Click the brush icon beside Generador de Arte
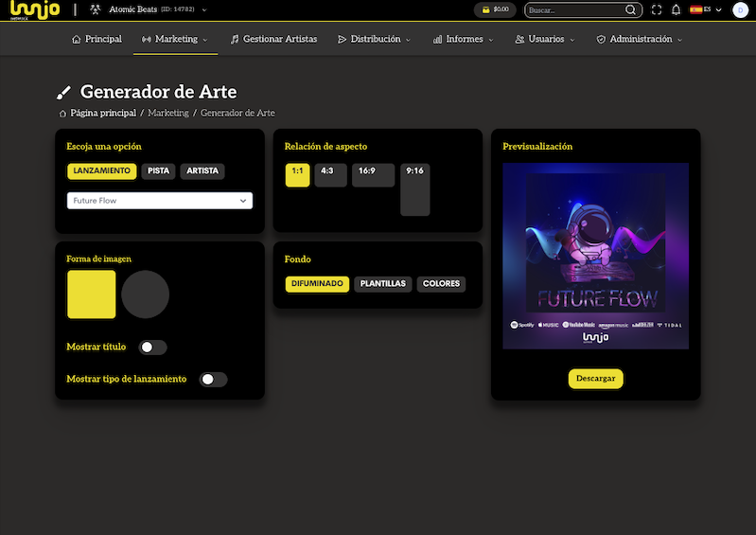Screen dimensions: 756x535 point(63,92)
